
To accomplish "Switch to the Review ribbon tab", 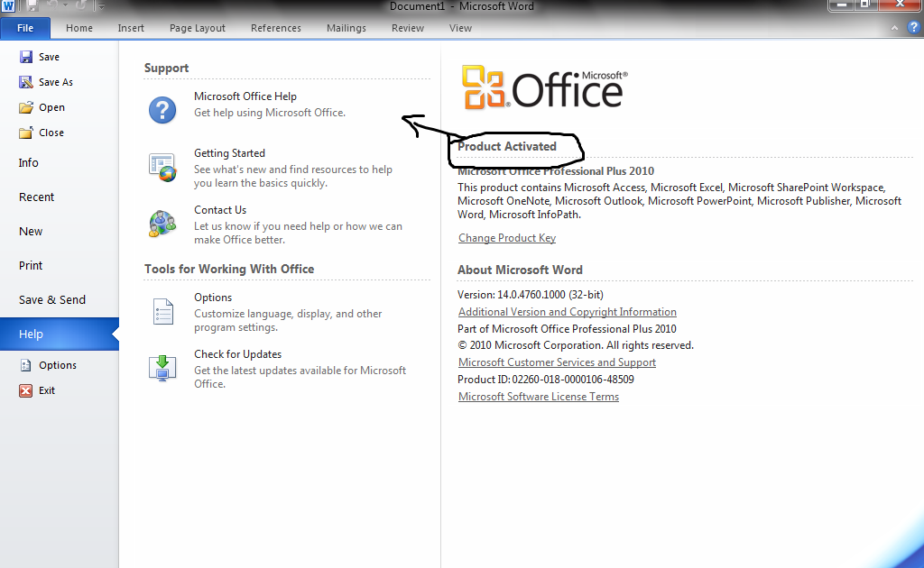I will 407,28.
